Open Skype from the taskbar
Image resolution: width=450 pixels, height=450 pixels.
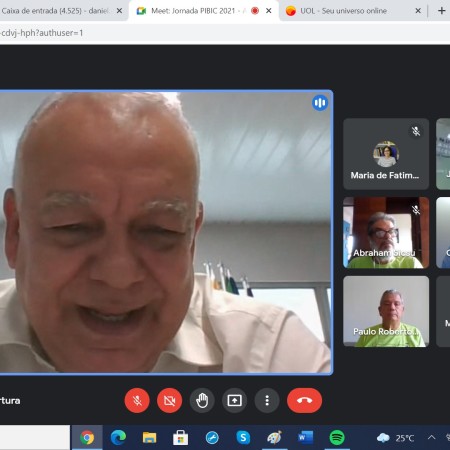pos(243,437)
